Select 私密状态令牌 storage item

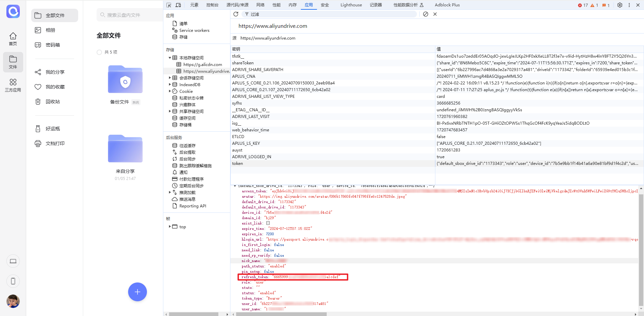[191, 98]
